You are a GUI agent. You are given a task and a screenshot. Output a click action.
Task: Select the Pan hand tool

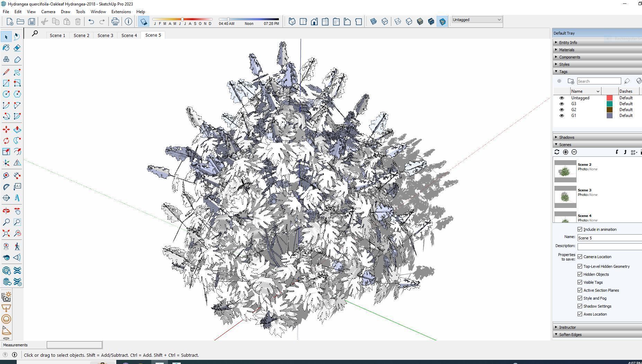pos(17,211)
